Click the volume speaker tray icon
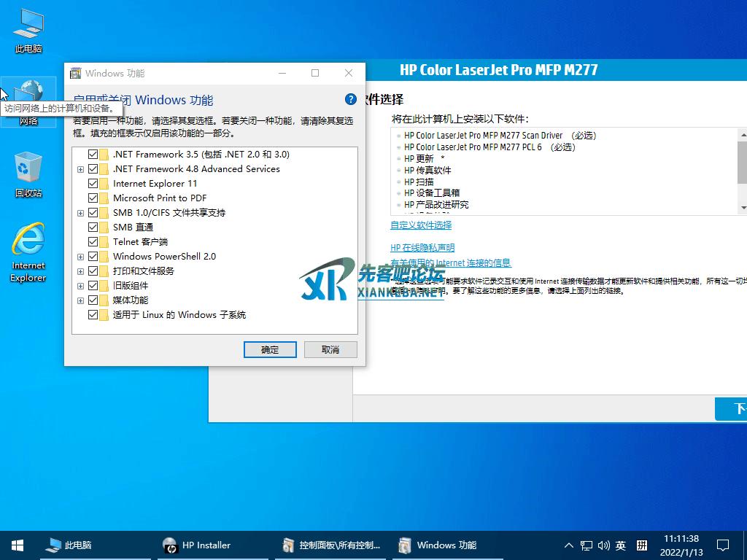Viewport: 747px width, 560px height. (603, 545)
